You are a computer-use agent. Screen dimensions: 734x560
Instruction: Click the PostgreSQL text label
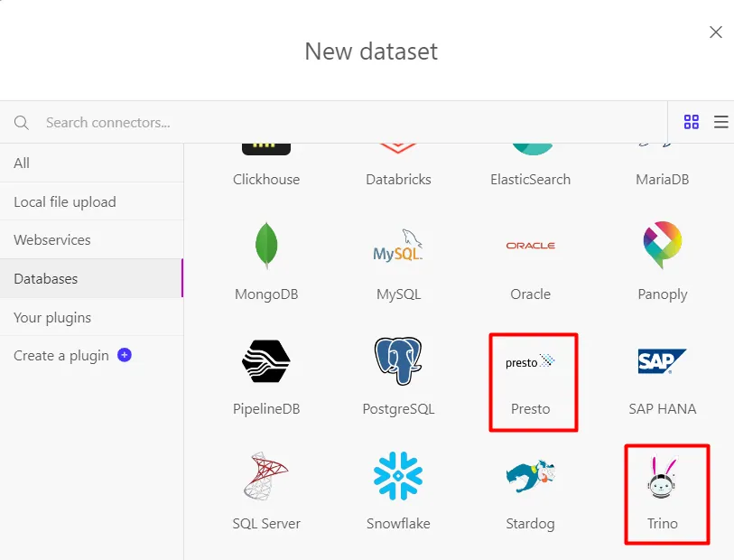click(x=398, y=409)
